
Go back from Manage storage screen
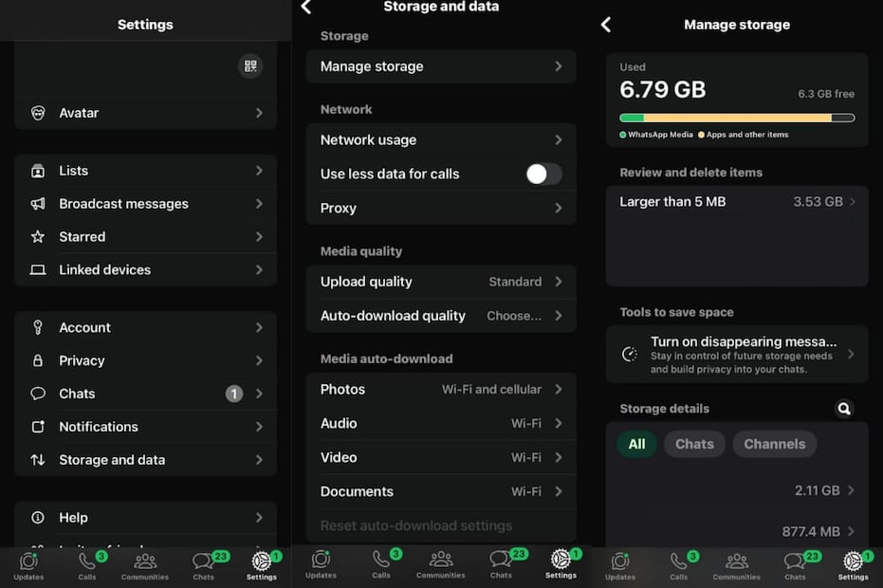point(606,26)
